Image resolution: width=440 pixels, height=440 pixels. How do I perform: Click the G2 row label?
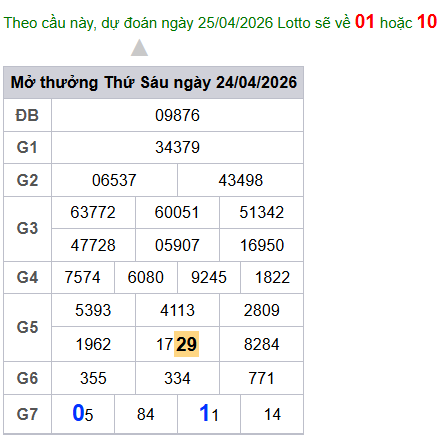point(27,180)
